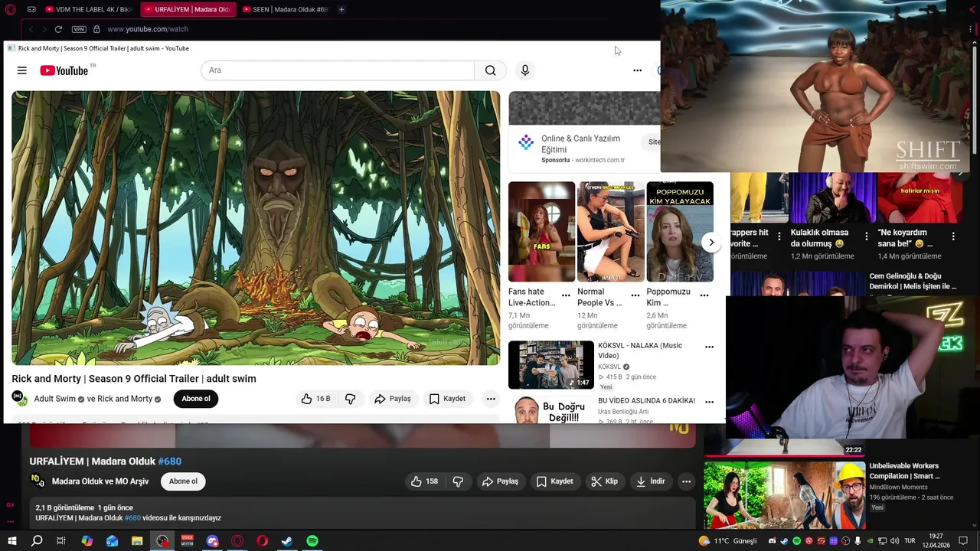Like the Rick and Morty trailer
Image resolution: width=980 pixels, height=551 pixels.
tap(315, 399)
